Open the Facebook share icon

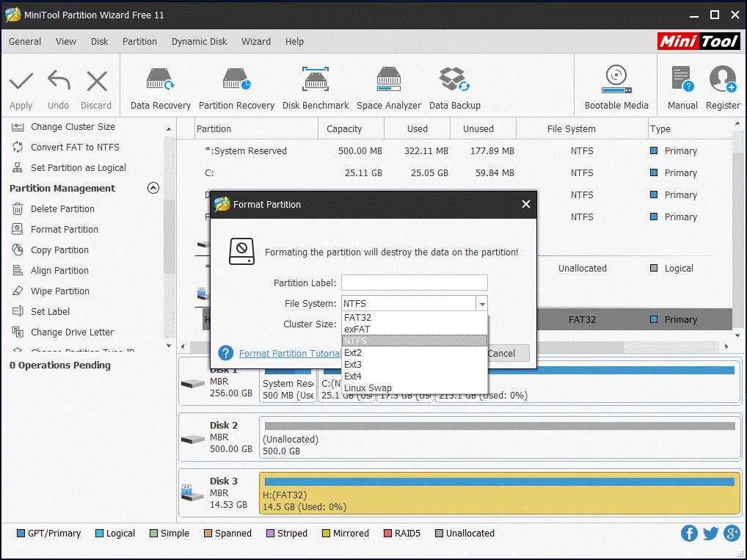point(689,534)
